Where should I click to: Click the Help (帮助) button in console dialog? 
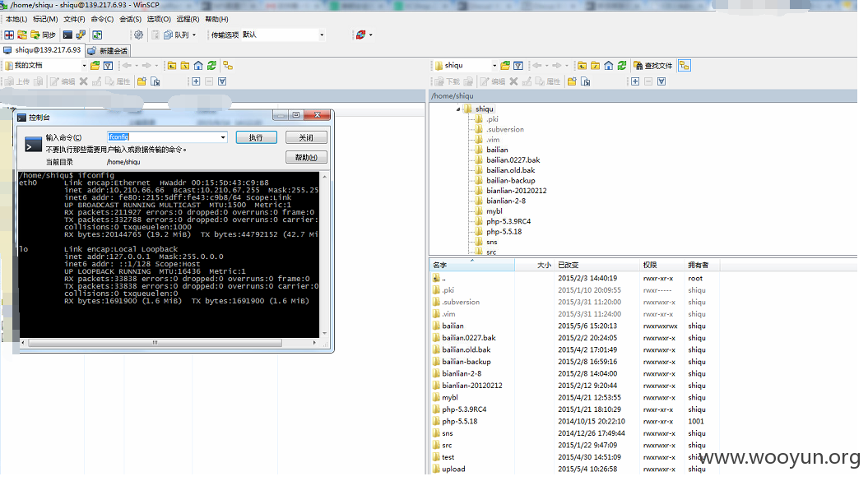coord(306,157)
